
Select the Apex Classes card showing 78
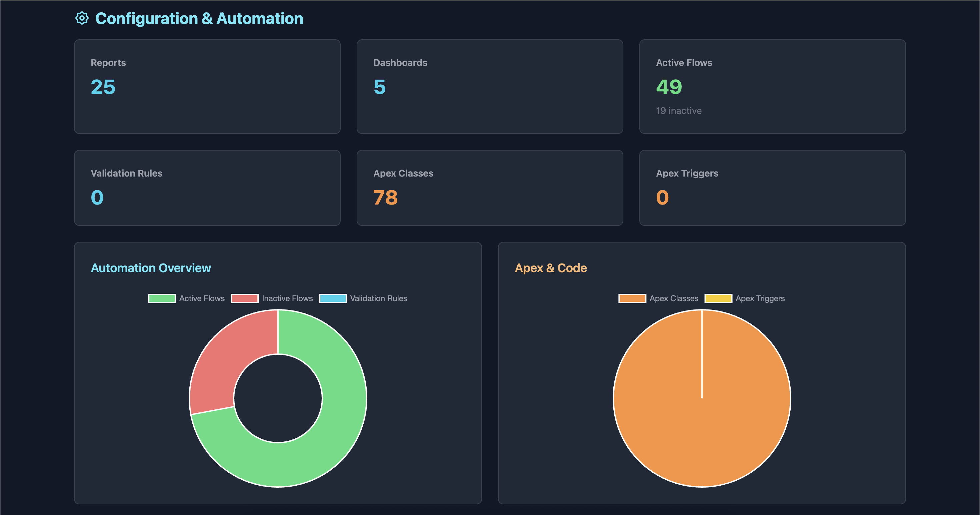[x=490, y=188]
